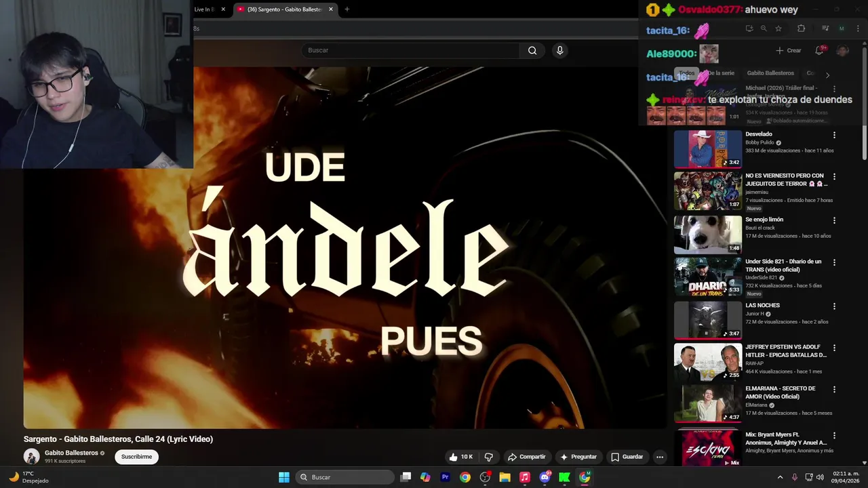Dislike the Sargento video

point(489,457)
